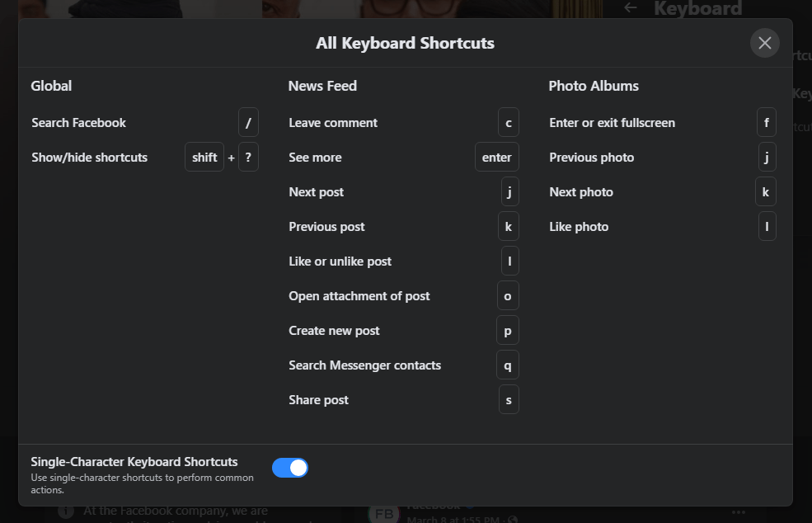Click the enter key for See more
Viewport: 812px width, 523px height.
pos(496,158)
